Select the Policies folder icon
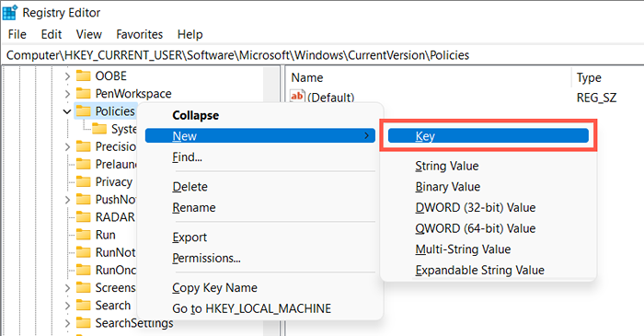644x336 pixels. [x=84, y=111]
